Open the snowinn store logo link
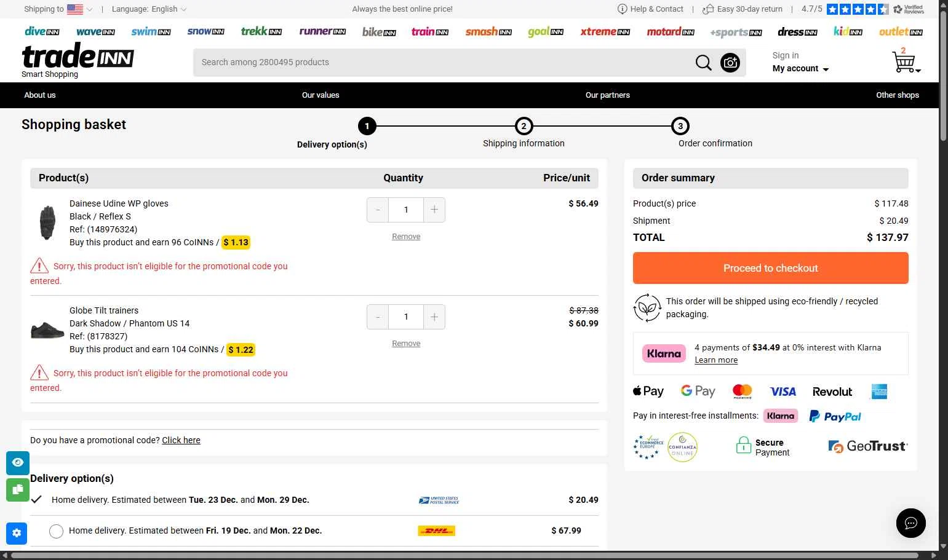The height and width of the screenshot is (560, 948). 205,31
